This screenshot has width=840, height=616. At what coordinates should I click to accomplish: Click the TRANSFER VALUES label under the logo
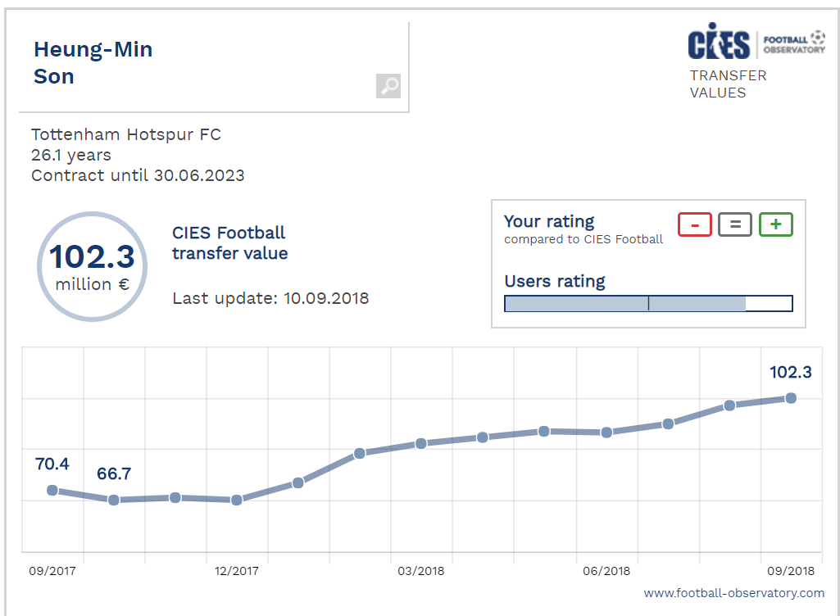point(728,84)
